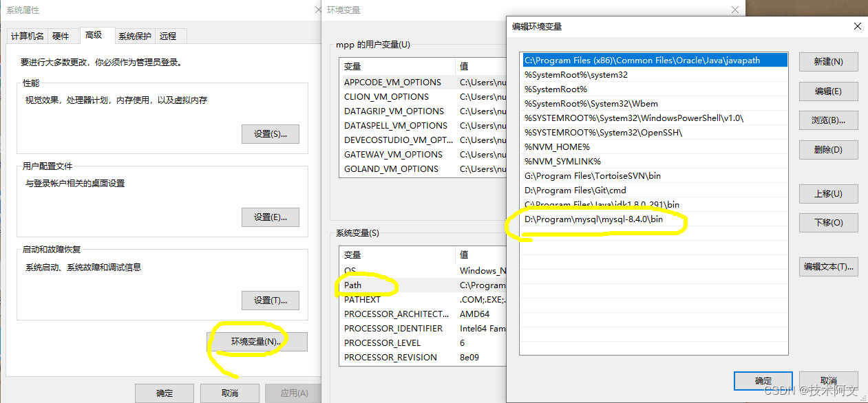The image size is (868, 403).
Task: Open the 远程 tab
Action: pos(168,36)
